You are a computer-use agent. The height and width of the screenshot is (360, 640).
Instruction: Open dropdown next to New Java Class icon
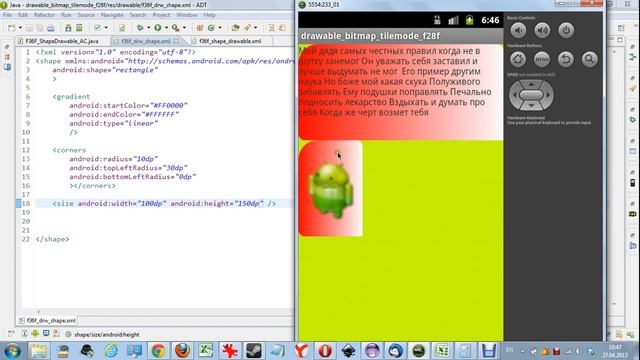coord(220,28)
